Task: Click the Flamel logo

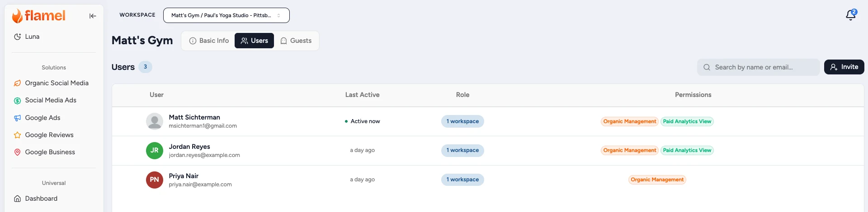Action: click(38, 16)
